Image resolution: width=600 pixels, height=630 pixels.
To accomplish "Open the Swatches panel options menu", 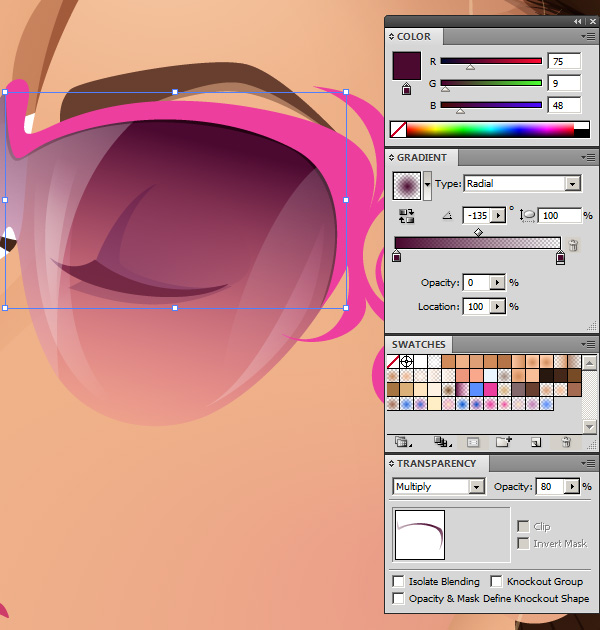I will click(x=589, y=345).
